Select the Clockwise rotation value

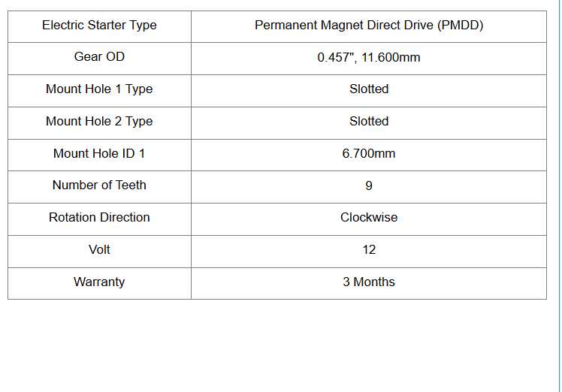(x=368, y=218)
